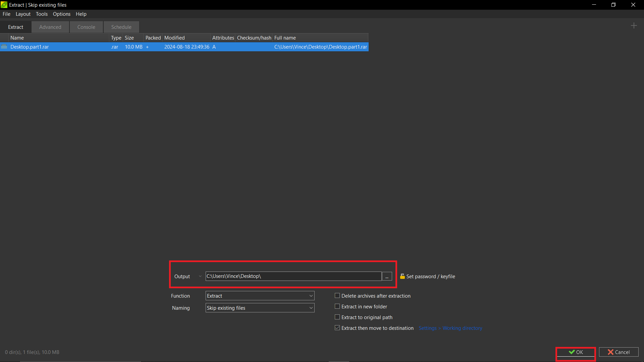Click the small arrow next to Output label

pos(200,276)
